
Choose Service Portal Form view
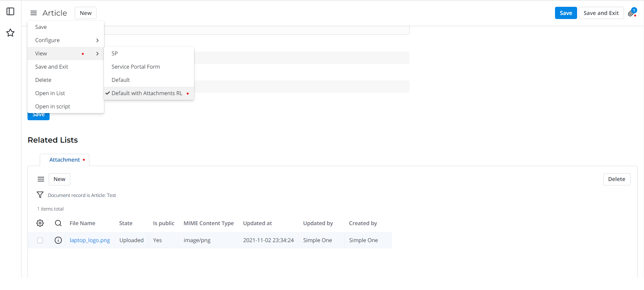coord(136,67)
